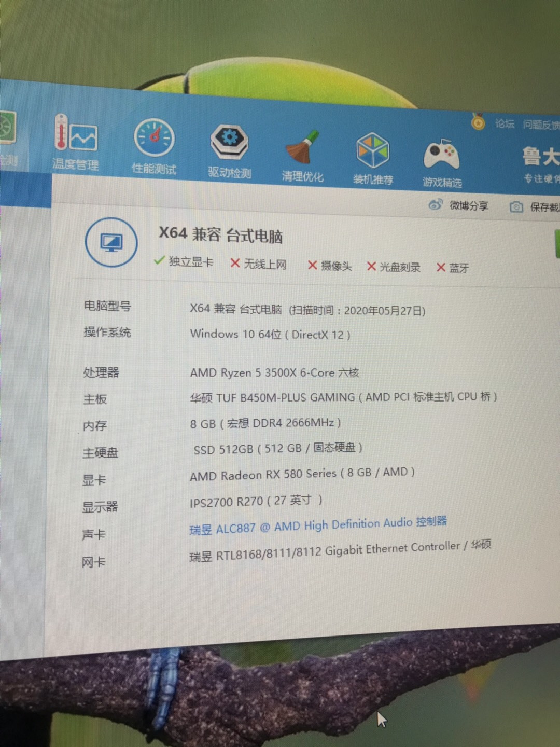Select the AMD Ryzen 5 3500X processor text
Image resolution: width=560 pixels, height=747 pixels.
274,372
